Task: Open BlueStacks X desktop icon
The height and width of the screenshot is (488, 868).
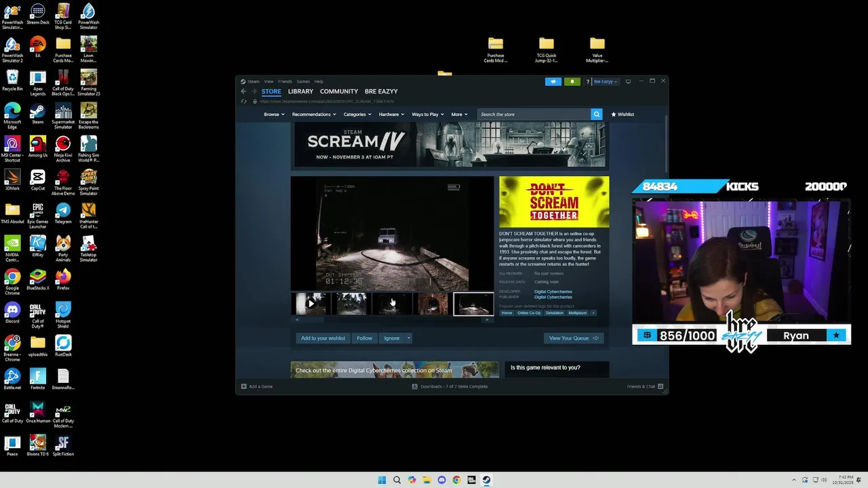Action: click(38, 279)
